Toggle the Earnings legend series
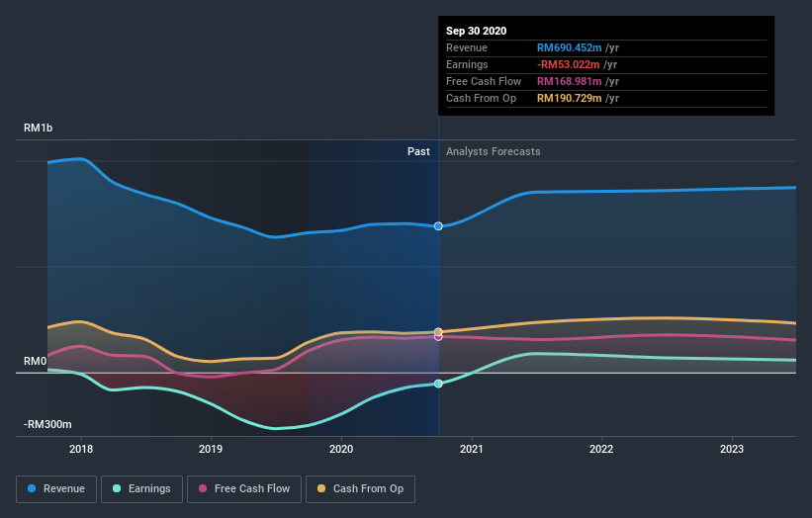The height and width of the screenshot is (518, 812). 141,489
